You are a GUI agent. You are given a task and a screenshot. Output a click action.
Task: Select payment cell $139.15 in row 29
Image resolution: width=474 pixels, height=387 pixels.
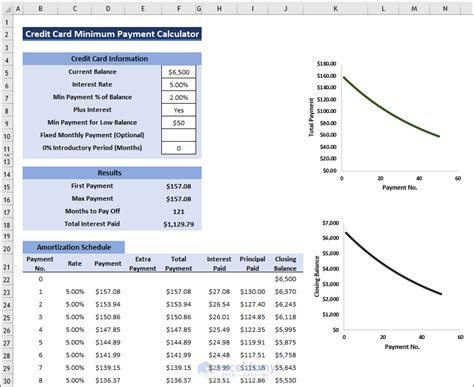pos(108,368)
